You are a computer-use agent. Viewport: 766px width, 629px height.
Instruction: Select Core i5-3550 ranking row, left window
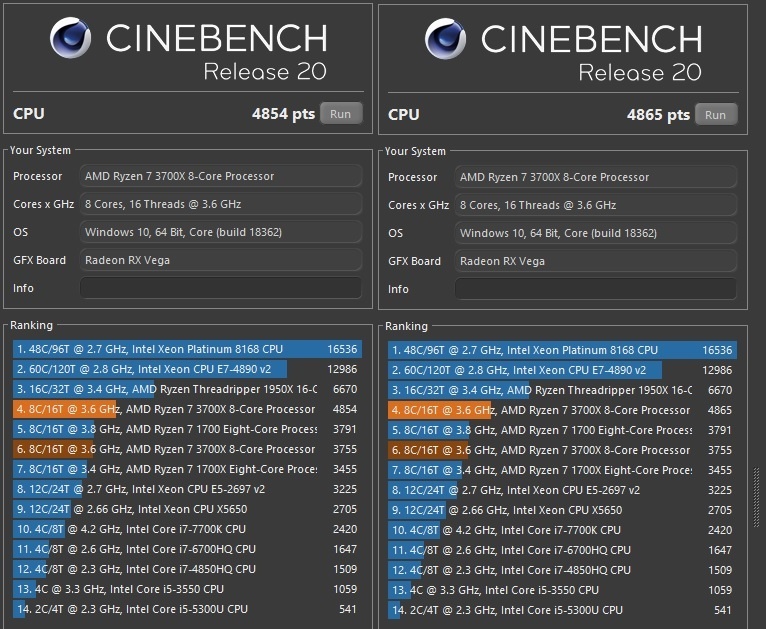(x=187, y=589)
